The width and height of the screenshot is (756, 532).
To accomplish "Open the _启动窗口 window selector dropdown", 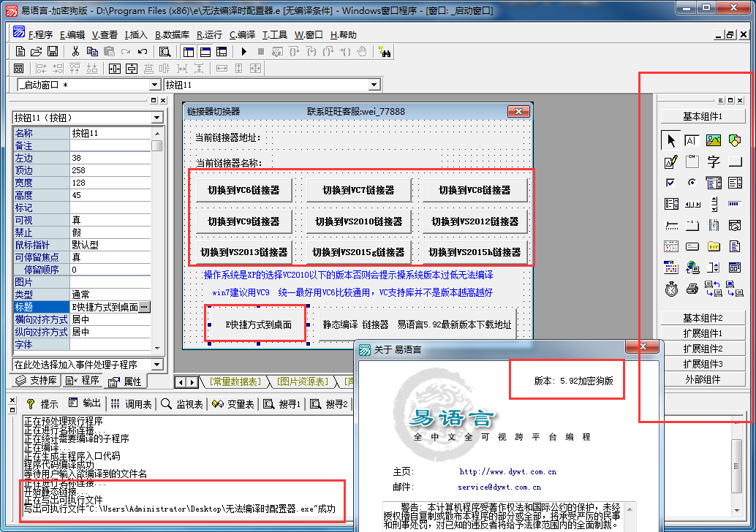I will click(154, 85).
